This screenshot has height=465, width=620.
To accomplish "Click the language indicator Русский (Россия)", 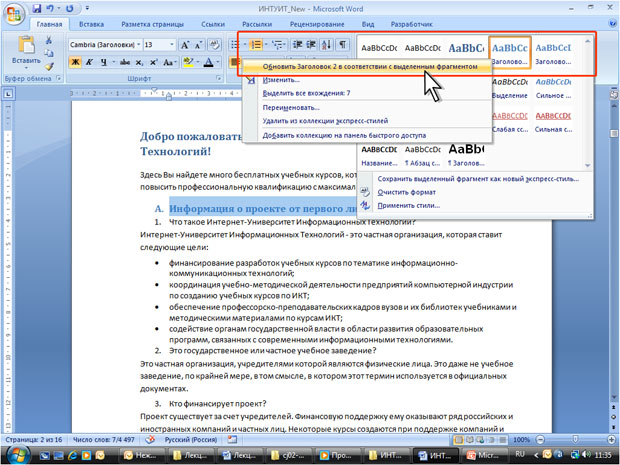I will coord(191,440).
